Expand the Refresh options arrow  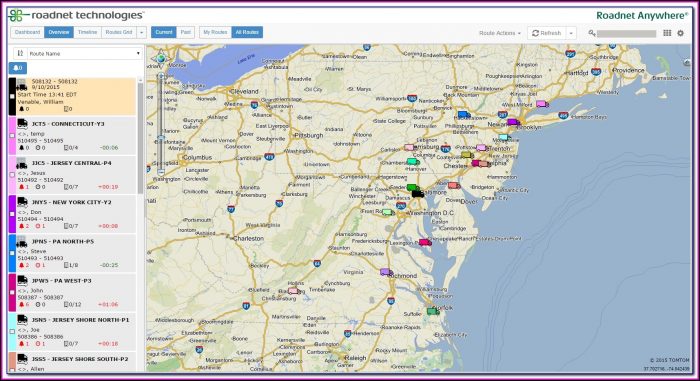pyautogui.click(x=571, y=33)
